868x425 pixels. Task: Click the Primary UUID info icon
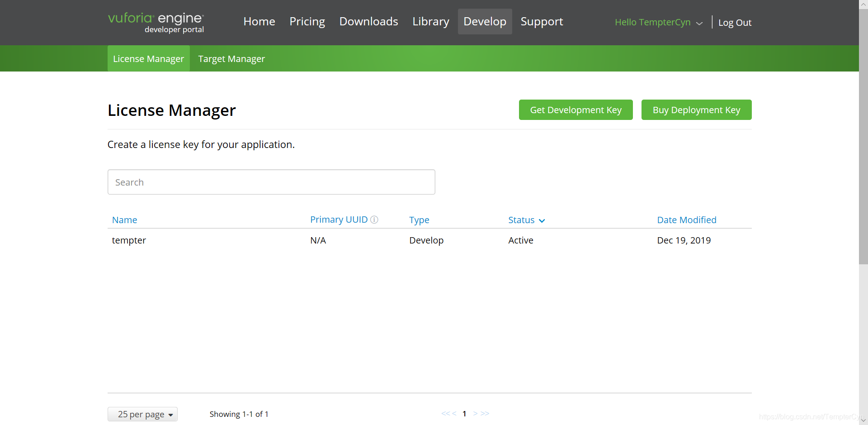pyautogui.click(x=374, y=220)
